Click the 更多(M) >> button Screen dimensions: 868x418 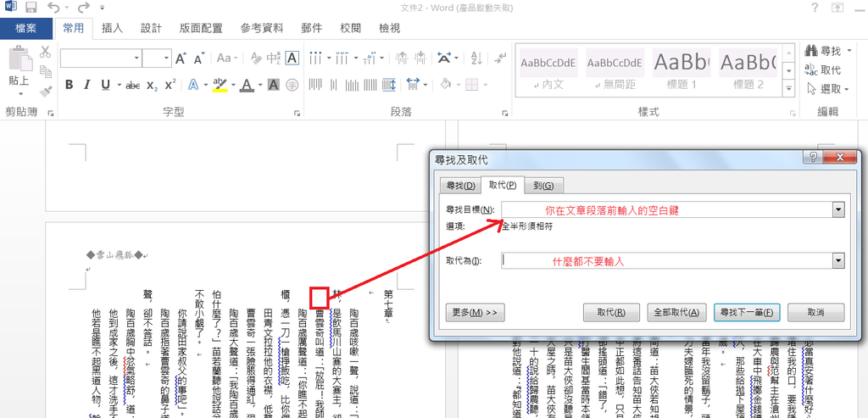pyautogui.click(x=475, y=312)
